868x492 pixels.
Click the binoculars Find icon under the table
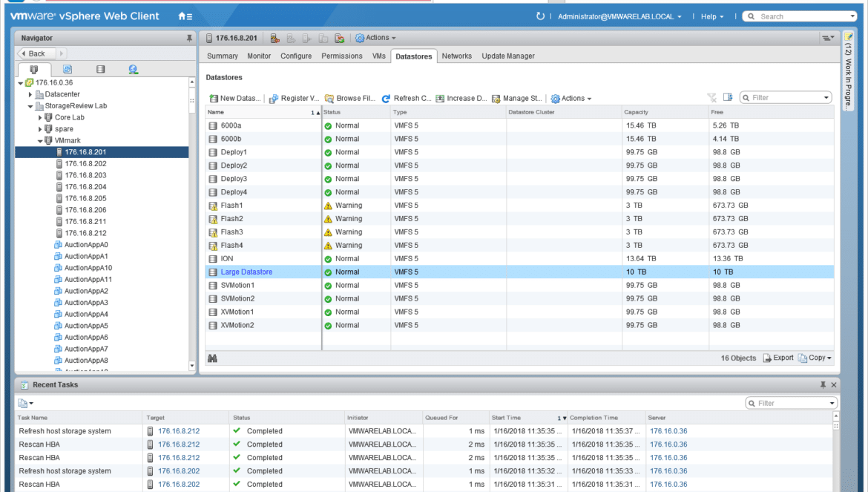(x=212, y=358)
